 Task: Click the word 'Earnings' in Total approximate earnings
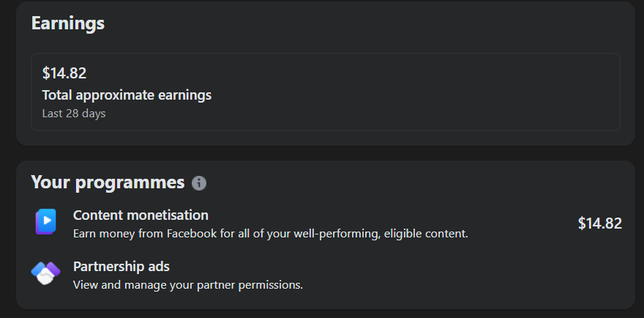(x=183, y=95)
